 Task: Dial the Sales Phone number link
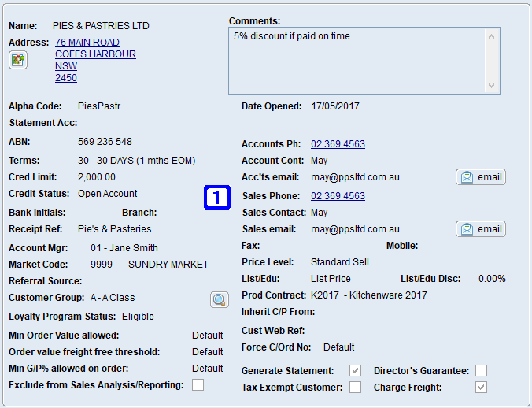point(338,196)
